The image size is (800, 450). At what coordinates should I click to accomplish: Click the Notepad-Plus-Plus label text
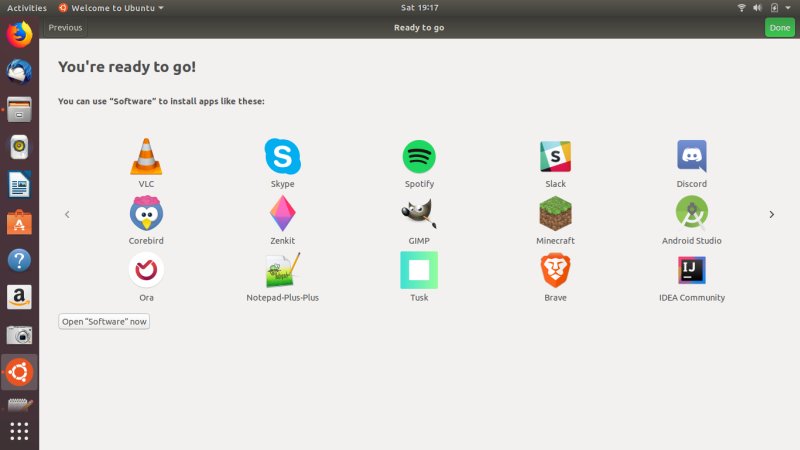(283, 297)
